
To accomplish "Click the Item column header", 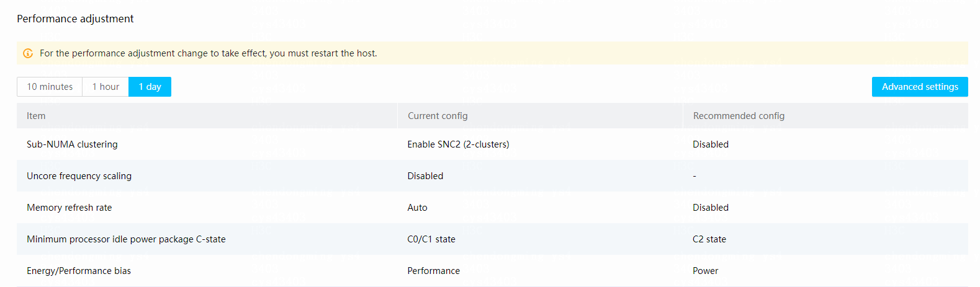I will tap(36, 116).
